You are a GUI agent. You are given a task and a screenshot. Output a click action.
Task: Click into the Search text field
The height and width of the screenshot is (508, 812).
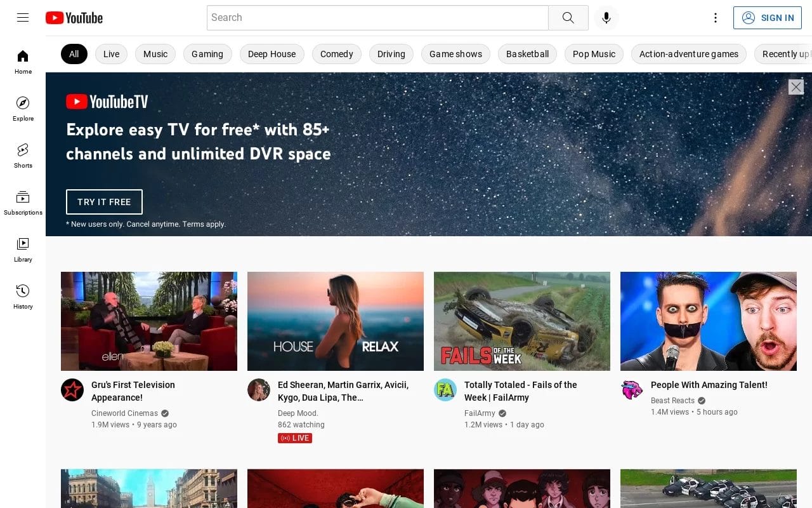coord(377,18)
